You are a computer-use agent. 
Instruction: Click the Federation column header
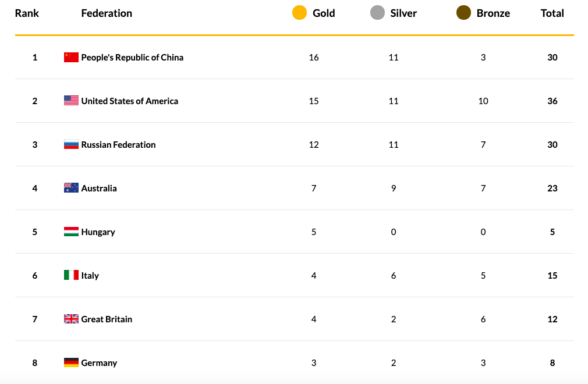[x=107, y=13]
